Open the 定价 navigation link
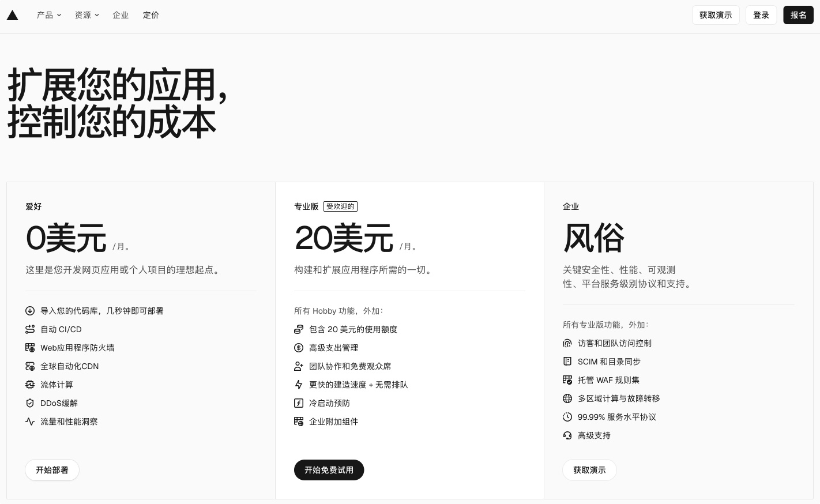Image resolution: width=820 pixels, height=504 pixels. pyautogui.click(x=151, y=15)
